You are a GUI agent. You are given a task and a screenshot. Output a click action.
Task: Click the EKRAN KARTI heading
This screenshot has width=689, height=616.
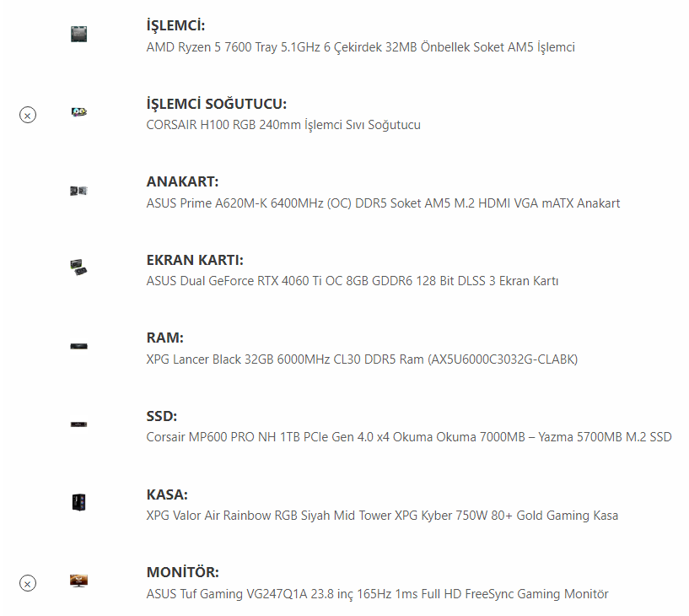[x=201, y=260]
